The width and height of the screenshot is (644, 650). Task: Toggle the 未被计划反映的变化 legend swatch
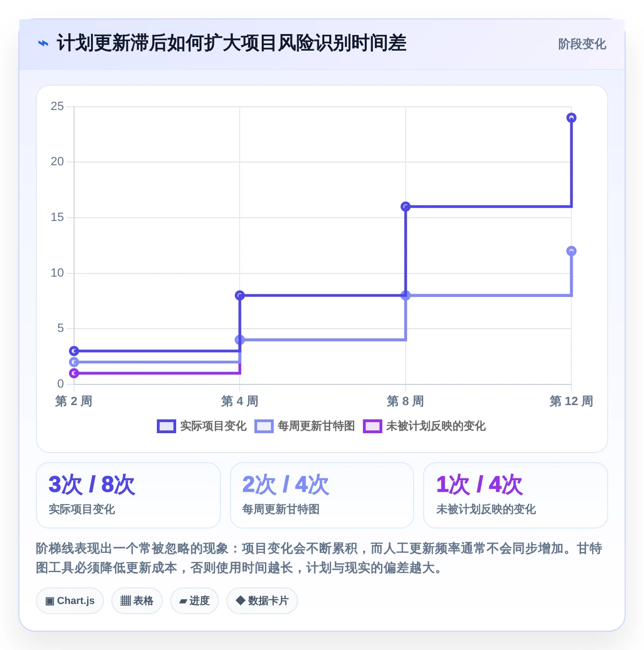click(372, 426)
